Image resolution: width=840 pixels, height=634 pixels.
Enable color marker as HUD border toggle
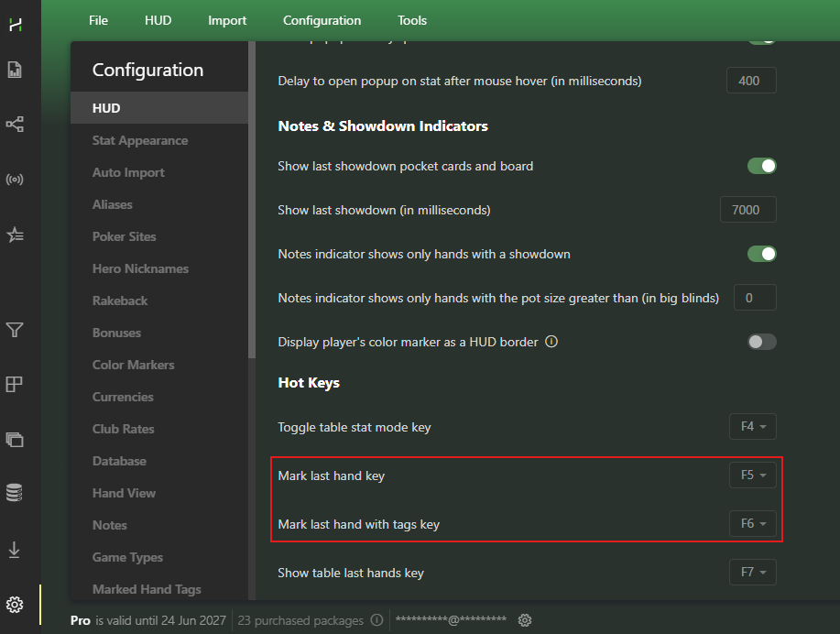click(x=762, y=342)
